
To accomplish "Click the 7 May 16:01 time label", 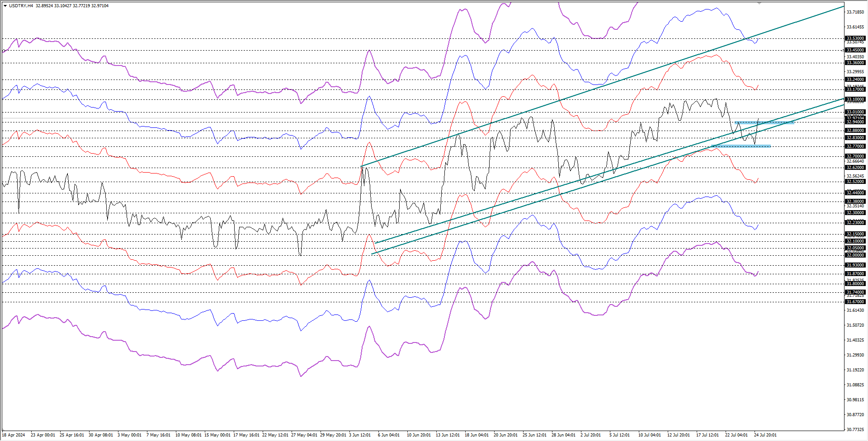I will [159, 435].
